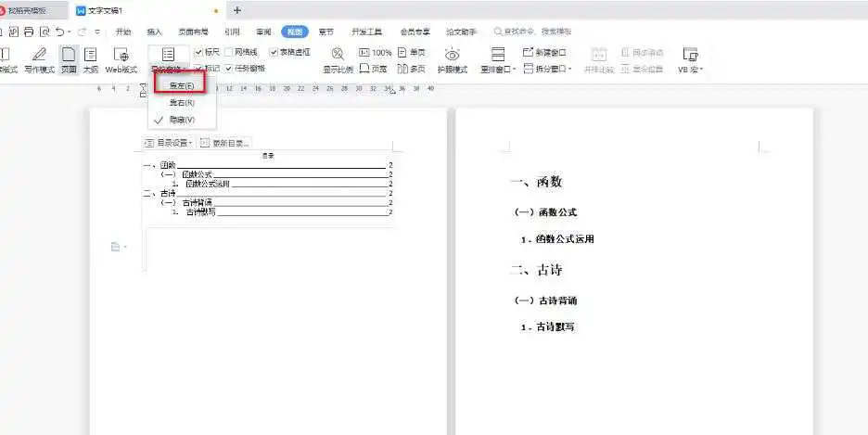Click heading （一）函数公式 on page two
The width and height of the screenshot is (868, 435).
click(x=545, y=212)
